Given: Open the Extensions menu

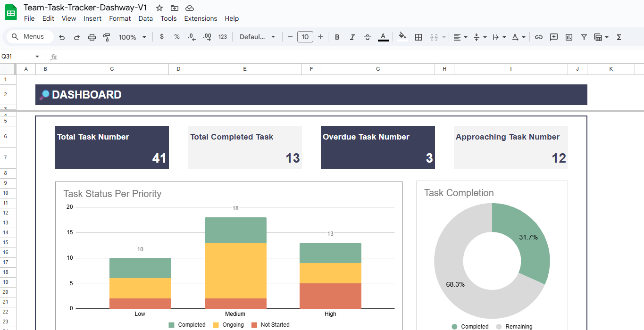Looking at the screenshot, I should coord(201,19).
